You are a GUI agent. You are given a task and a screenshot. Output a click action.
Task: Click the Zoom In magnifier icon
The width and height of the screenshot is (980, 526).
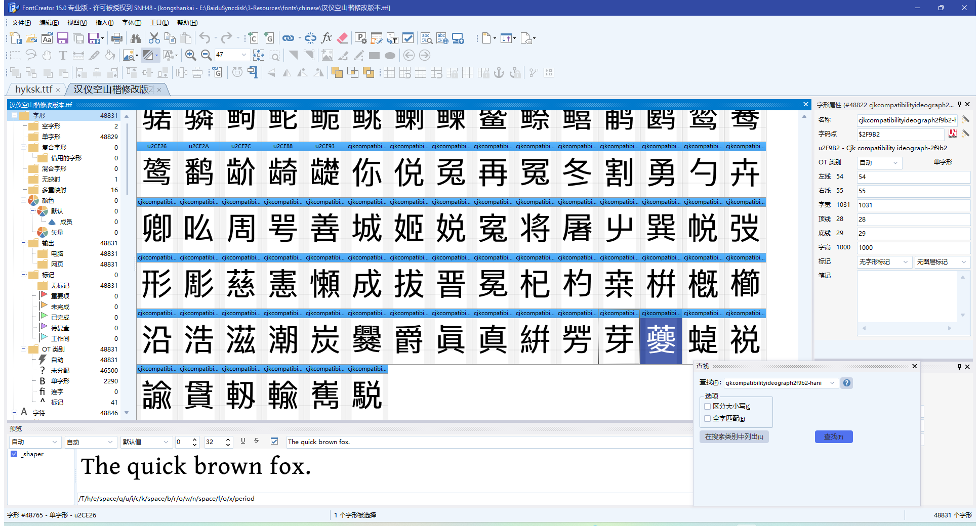click(x=190, y=55)
